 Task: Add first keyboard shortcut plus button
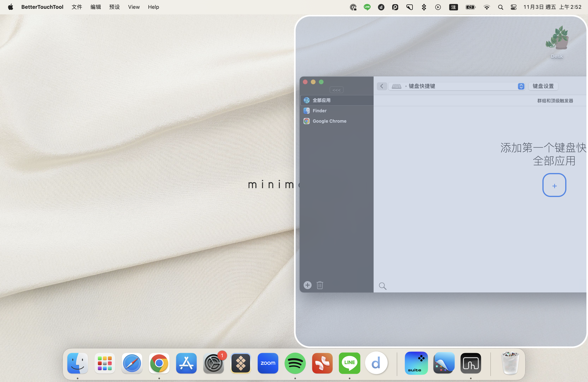(x=554, y=185)
